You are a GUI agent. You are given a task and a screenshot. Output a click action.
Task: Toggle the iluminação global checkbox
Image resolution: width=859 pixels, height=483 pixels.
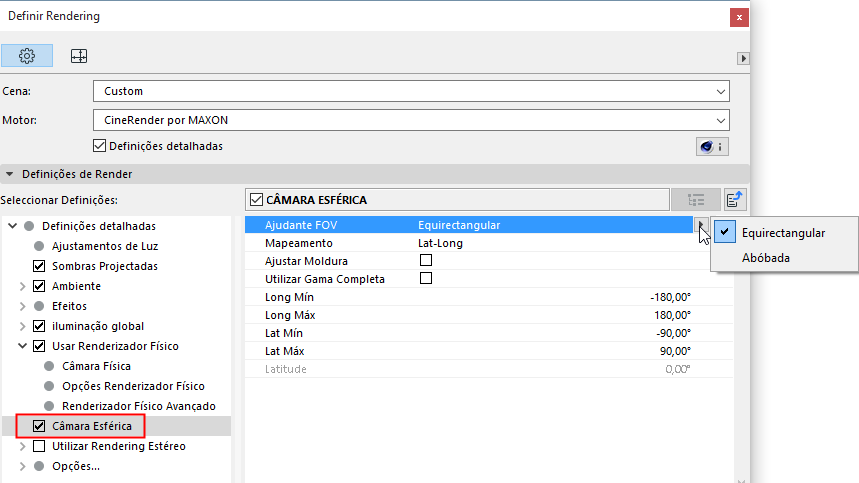click(x=39, y=326)
